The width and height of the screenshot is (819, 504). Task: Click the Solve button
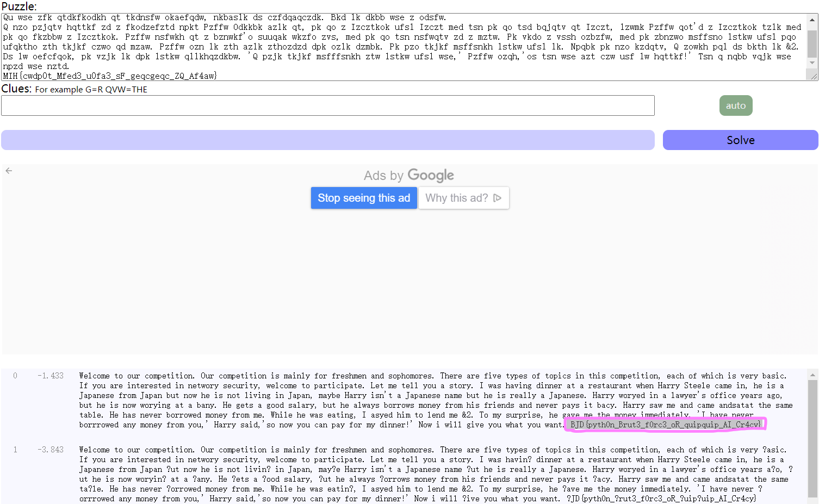pos(740,140)
